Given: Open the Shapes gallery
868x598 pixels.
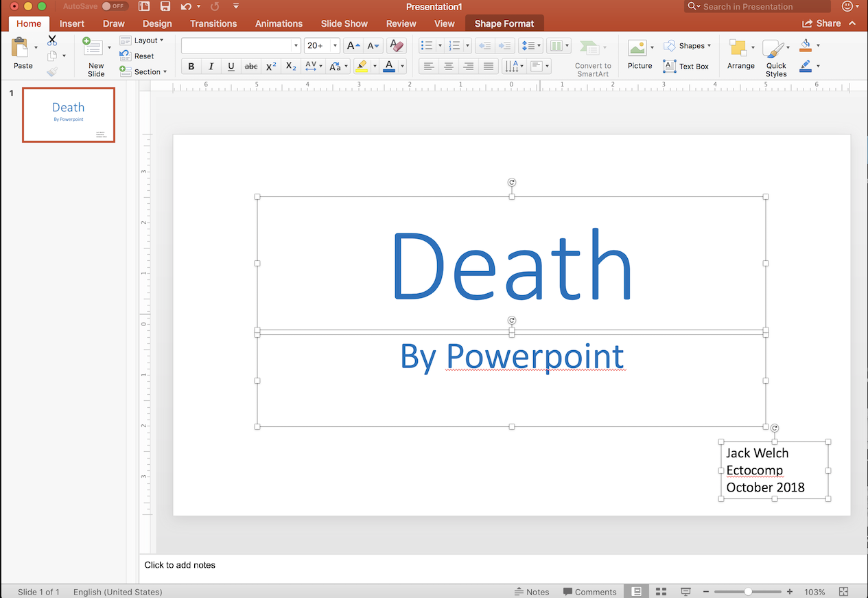Looking at the screenshot, I should click(688, 45).
